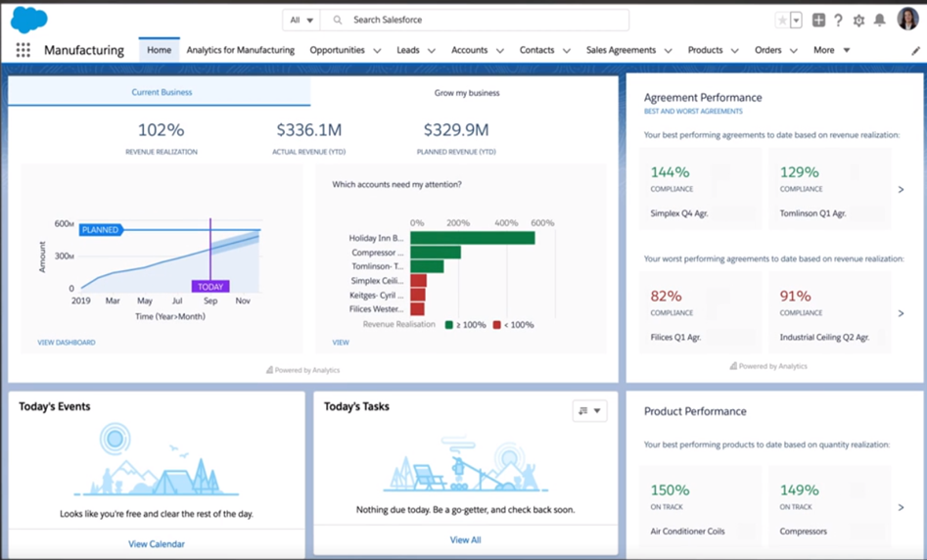Image resolution: width=927 pixels, height=560 pixels.
Task: Open the Air Conditioner Coils card
Action: [x=701, y=507]
